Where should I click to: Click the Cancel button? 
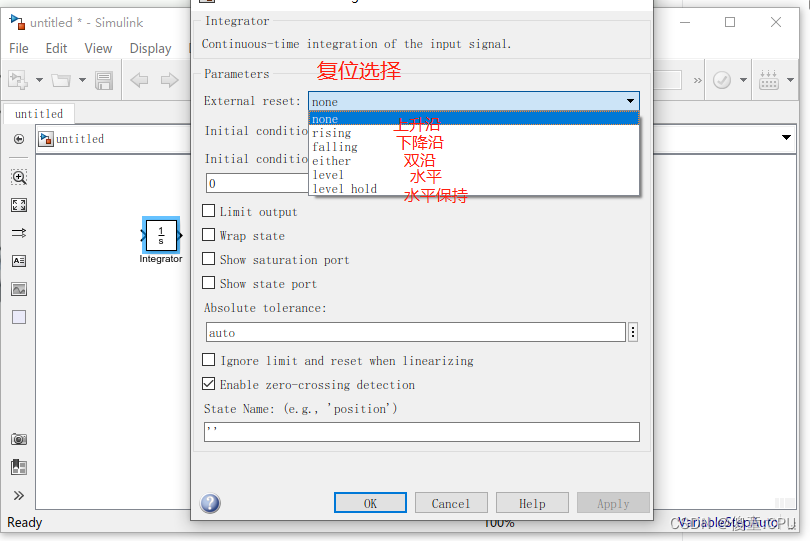(x=451, y=503)
